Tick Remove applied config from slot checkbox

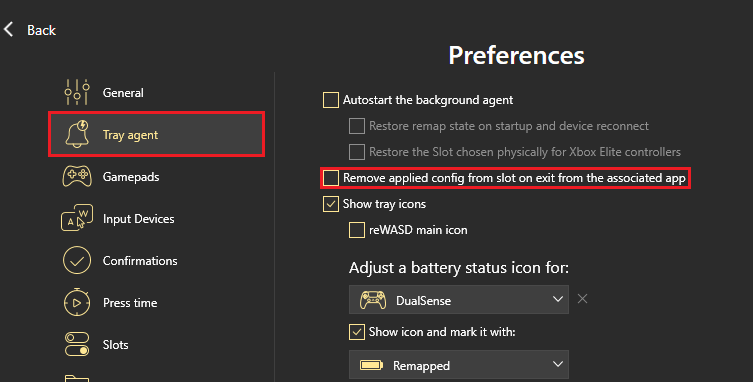pyautogui.click(x=330, y=178)
